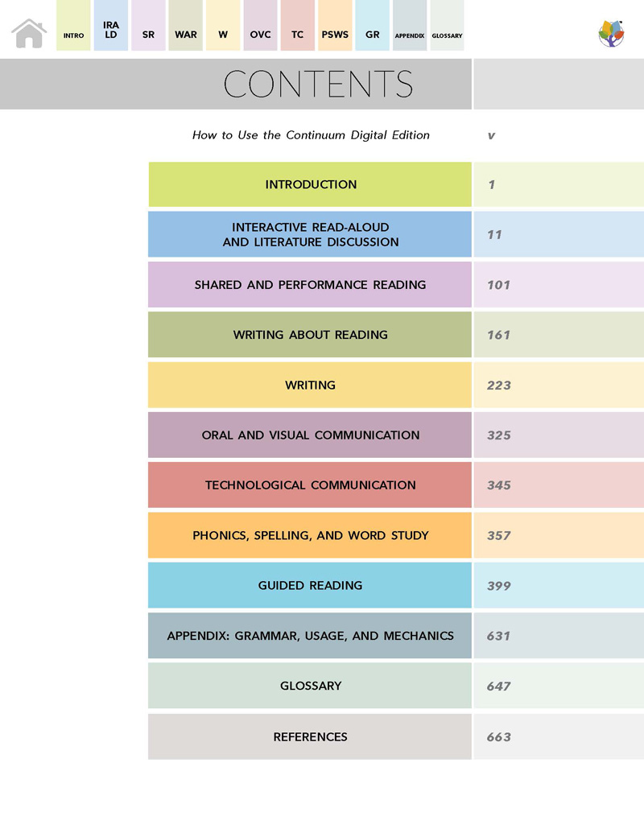
Task: Open Shared and Performance Reading section
Action: pos(310,285)
